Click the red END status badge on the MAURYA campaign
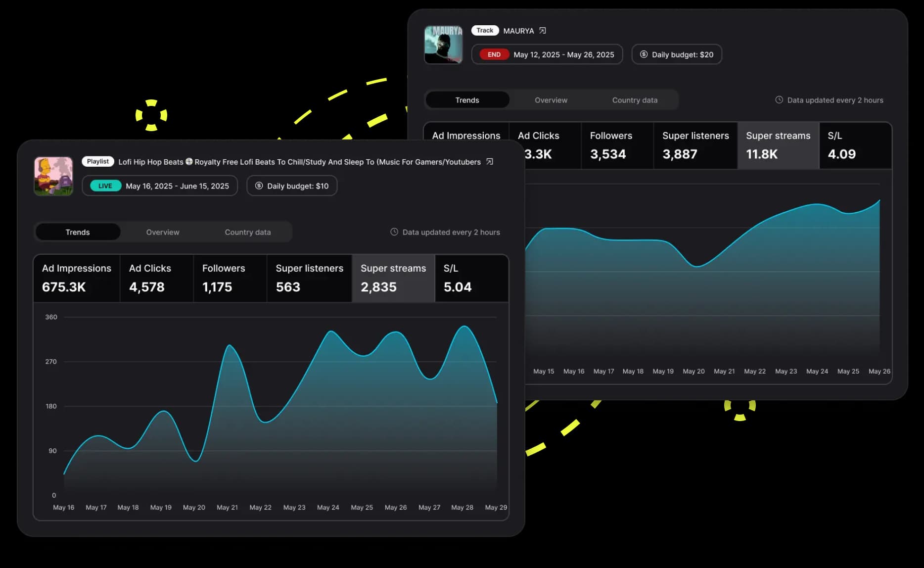This screenshot has height=568, width=924. (x=492, y=54)
